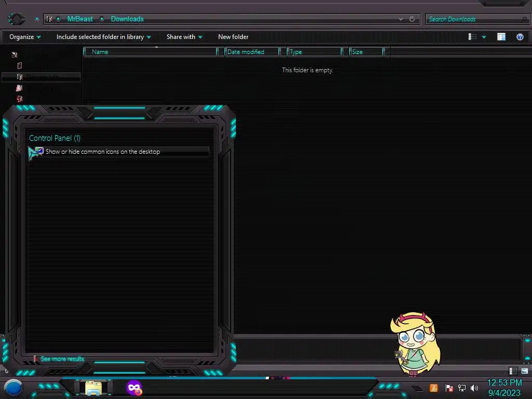Open Show or hide common icons on the desktop
Image resolution: width=532 pixels, height=399 pixels.
[x=118, y=152]
